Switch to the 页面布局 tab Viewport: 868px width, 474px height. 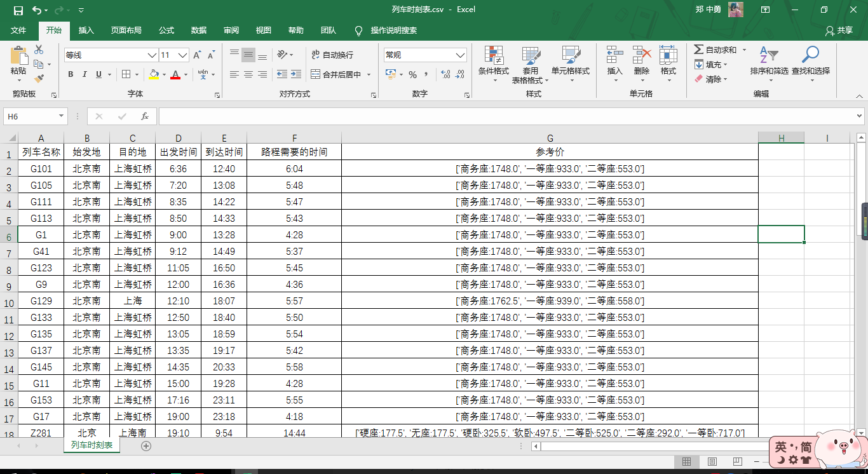[x=126, y=30]
